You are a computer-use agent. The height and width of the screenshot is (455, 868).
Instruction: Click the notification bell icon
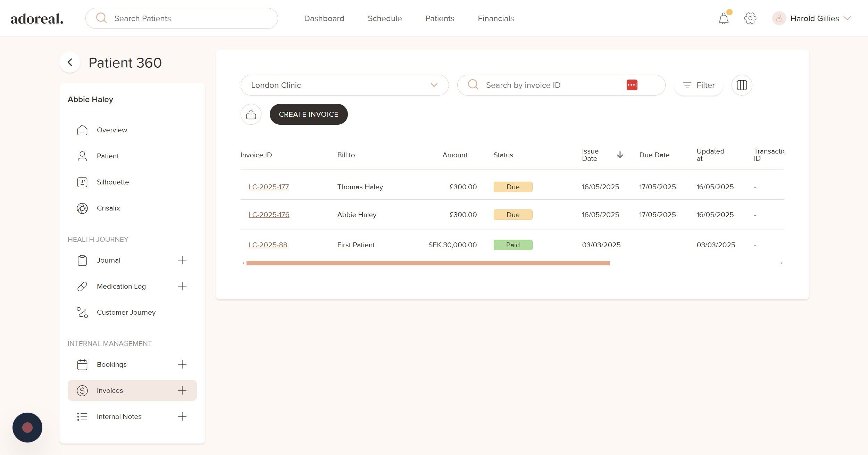724,18
